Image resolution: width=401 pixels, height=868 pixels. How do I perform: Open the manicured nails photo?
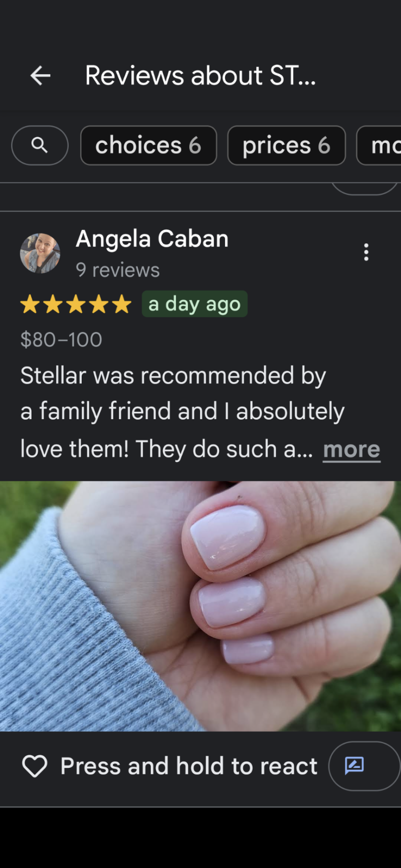tap(200, 606)
